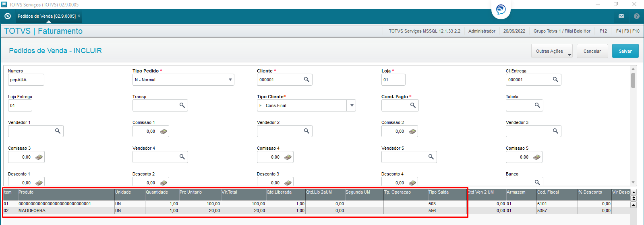Screen dimensions: 644x225
Task: Click the F4 | F9 | F10 shortcut label
Action: tap(627, 31)
